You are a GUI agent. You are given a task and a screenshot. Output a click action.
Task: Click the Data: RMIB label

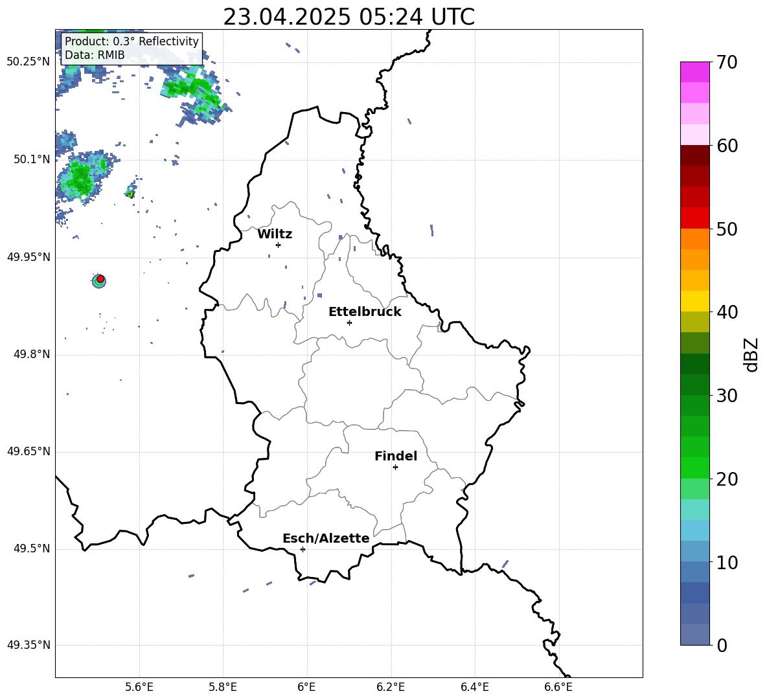[95, 55]
